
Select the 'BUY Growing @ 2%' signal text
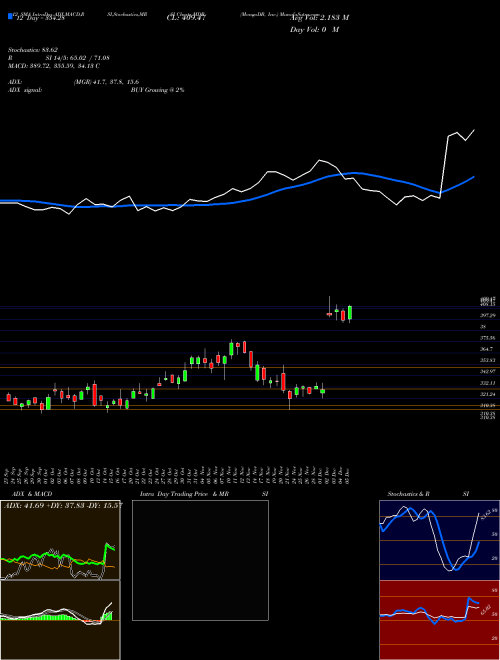coord(157,90)
